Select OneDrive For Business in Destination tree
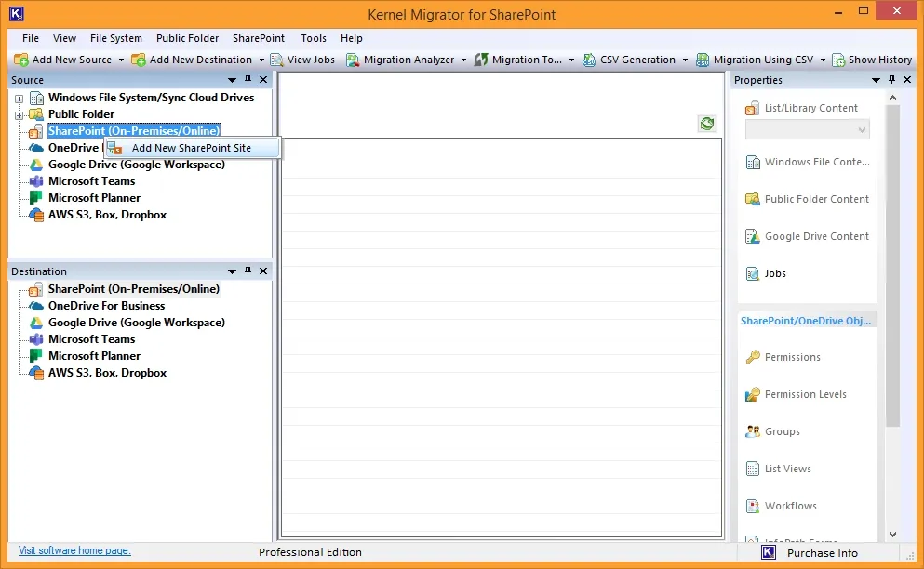924x569 pixels. pyautogui.click(x=106, y=306)
